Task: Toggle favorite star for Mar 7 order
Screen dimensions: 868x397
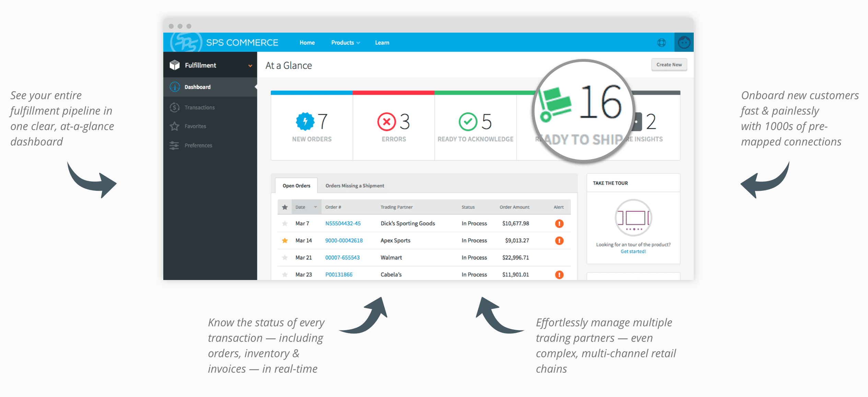Action: coord(285,224)
